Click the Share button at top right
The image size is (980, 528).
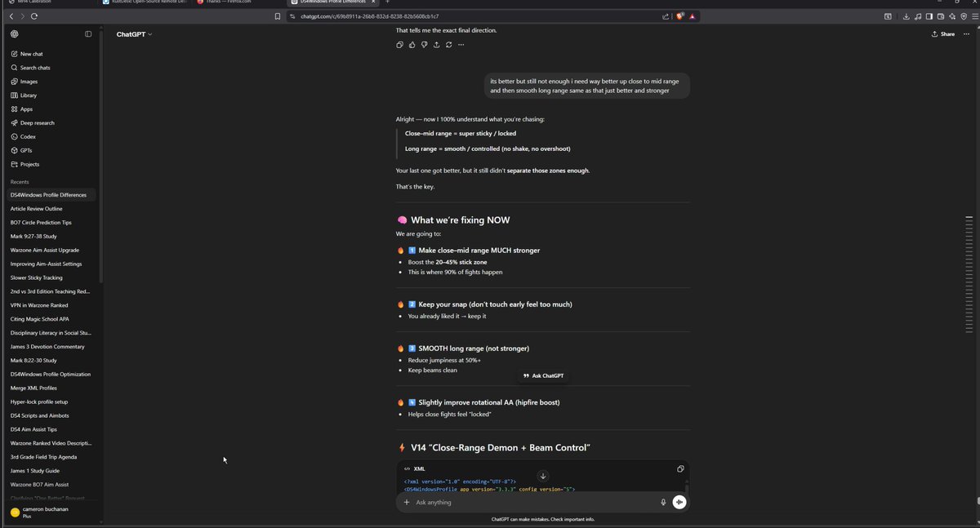click(x=942, y=34)
